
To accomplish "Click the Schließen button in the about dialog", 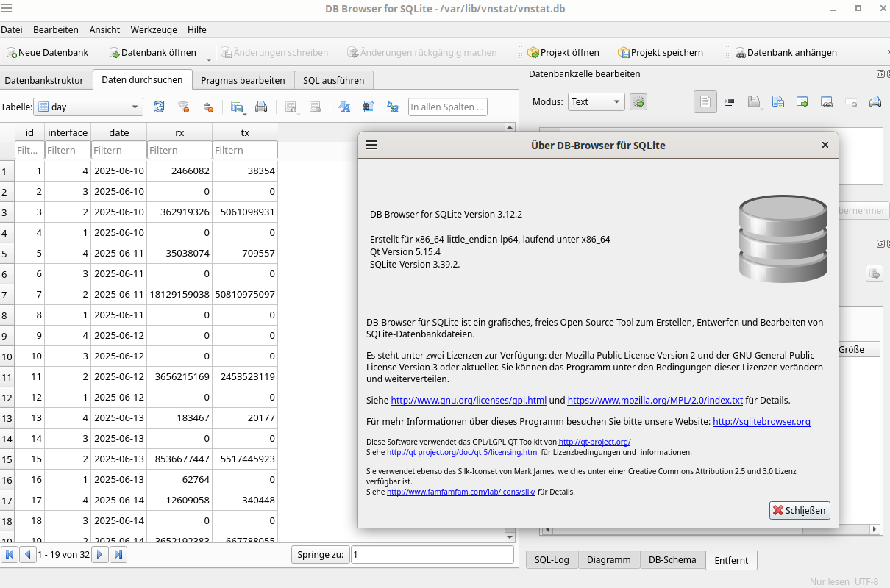I will tap(800, 510).
